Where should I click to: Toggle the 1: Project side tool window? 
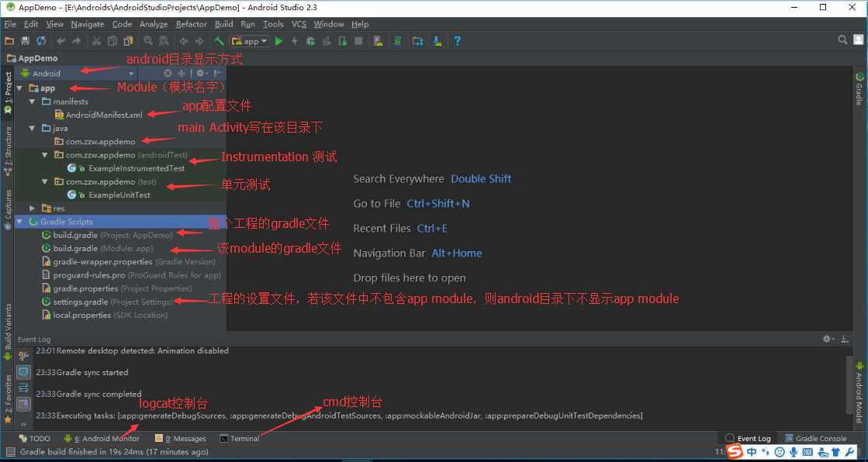pos(8,92)
